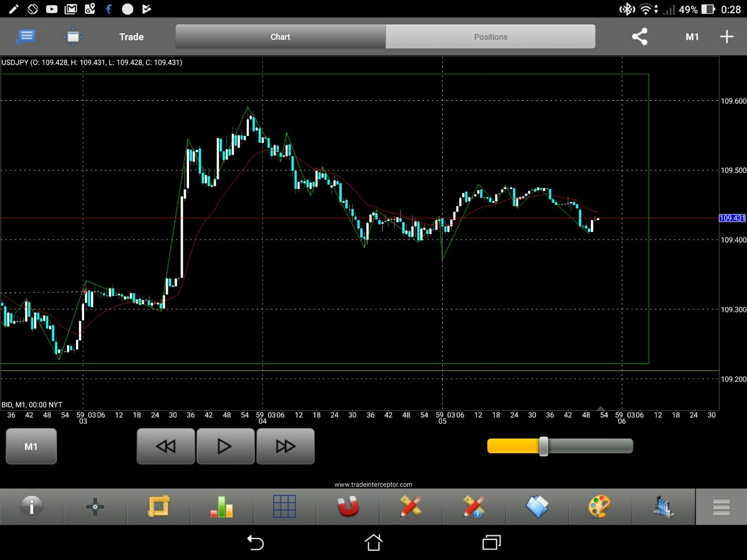Image resolution: width=747 pixels, height=560 pixels.
Task: Fast forward the chart simulation
Action: pyautogui.click(x=285, y=446)
